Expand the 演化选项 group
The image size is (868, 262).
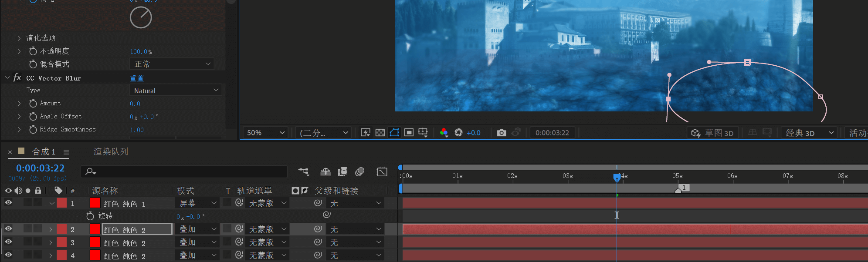click(x=19, y=38)
